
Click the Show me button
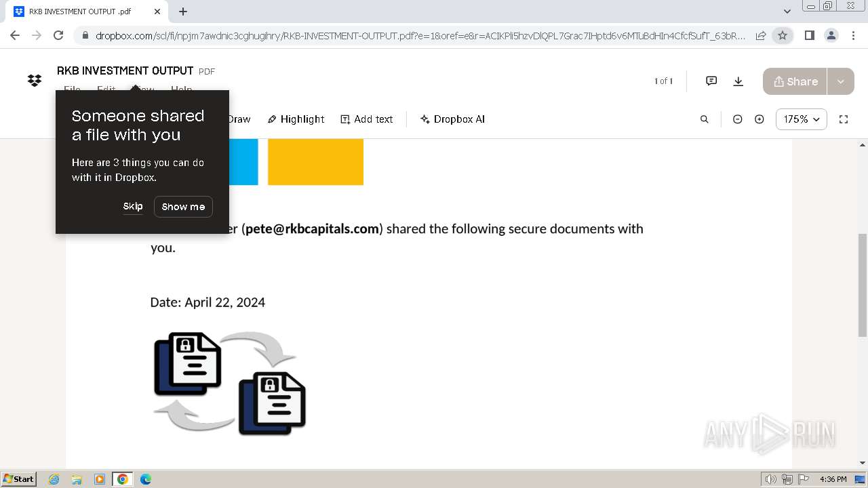pyautogui.click(x=183, y=207)
